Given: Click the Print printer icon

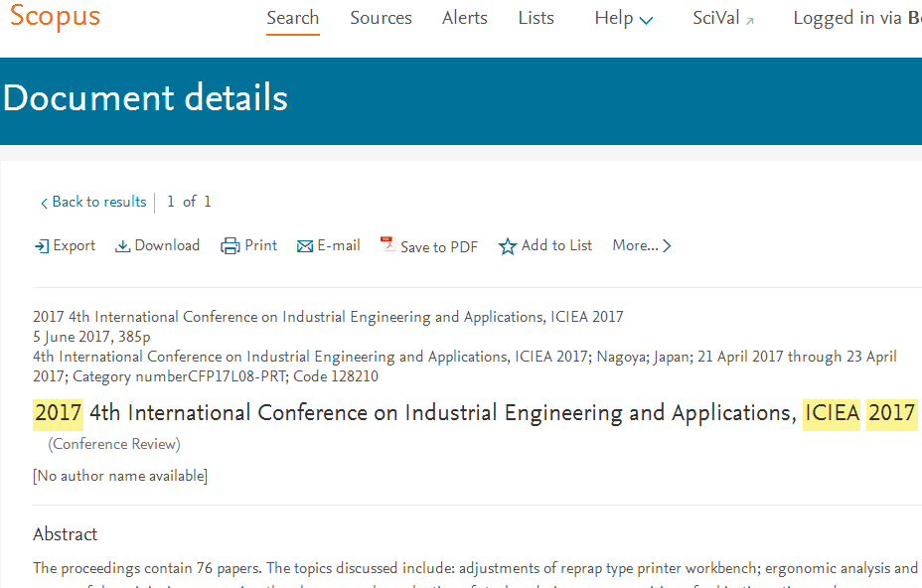Looking at the screenshot, I should (x=230, y=246).
